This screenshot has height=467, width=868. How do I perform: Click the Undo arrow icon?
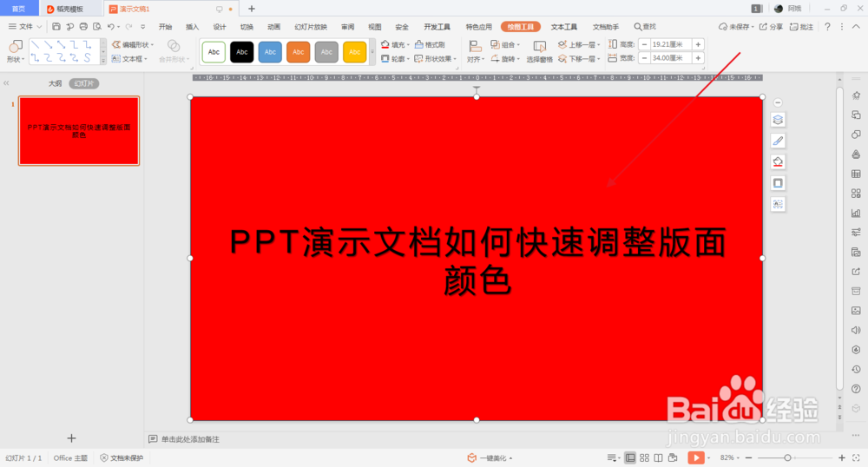111,27
